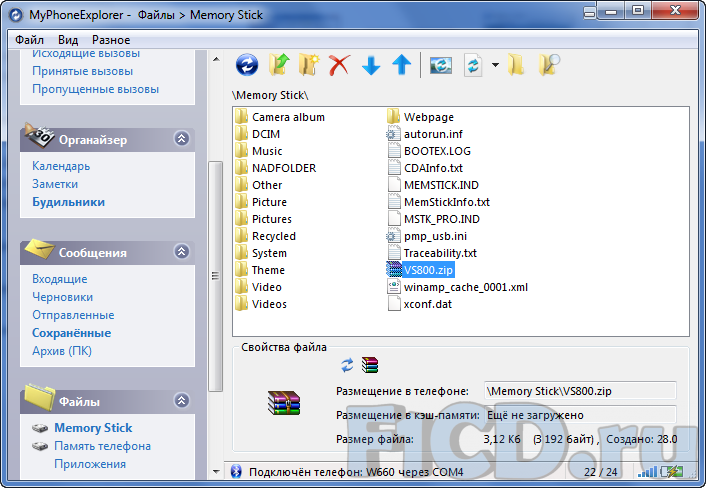Click the Bluetooth status icon
706x488 pixels.
[236, 471]
